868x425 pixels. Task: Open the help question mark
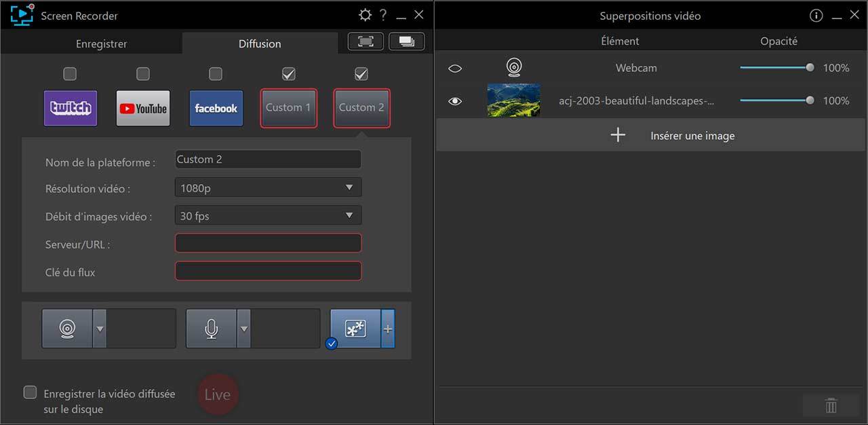point(383,15)
